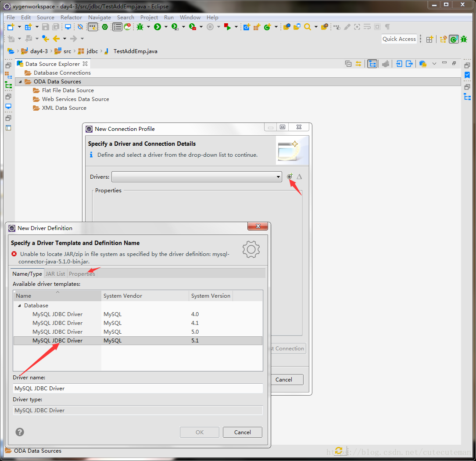Click the help question mark in driver dialog
This screenshot has height=461, width=476.
click(x=20, y=432)
